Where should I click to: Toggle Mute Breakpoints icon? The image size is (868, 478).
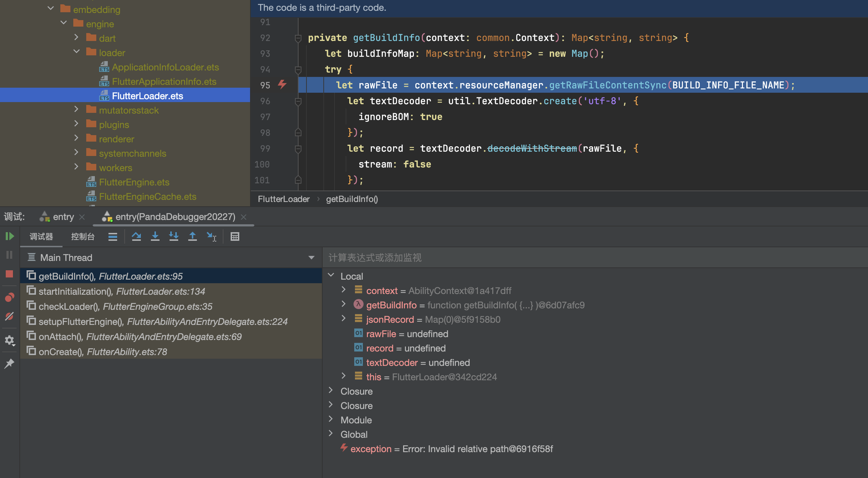(10, 316)
